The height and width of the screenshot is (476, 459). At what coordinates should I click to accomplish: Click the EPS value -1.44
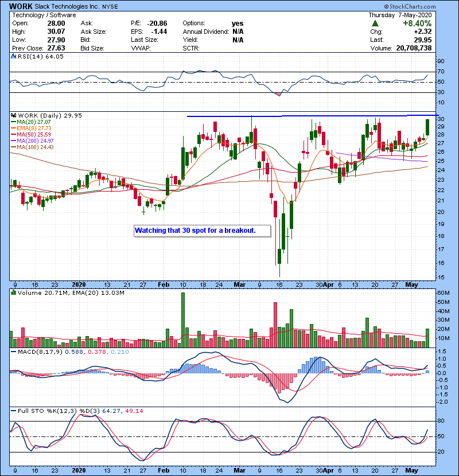click(159, 32)
